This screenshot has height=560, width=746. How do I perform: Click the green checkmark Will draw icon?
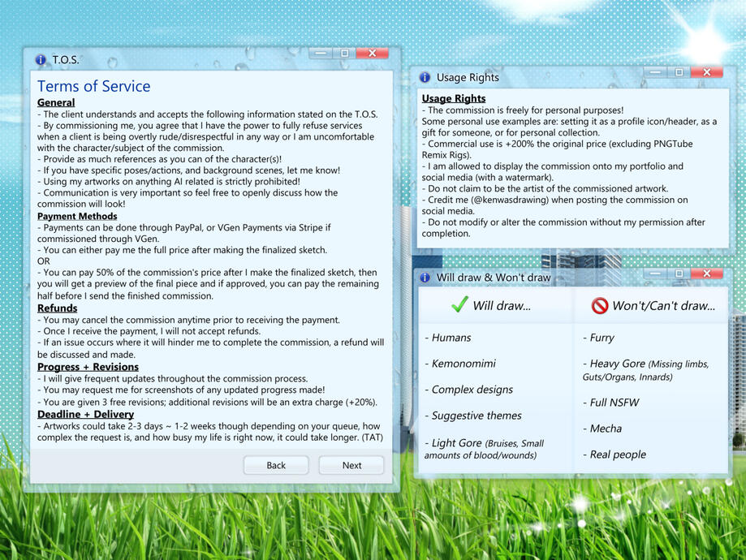(459, 304)
